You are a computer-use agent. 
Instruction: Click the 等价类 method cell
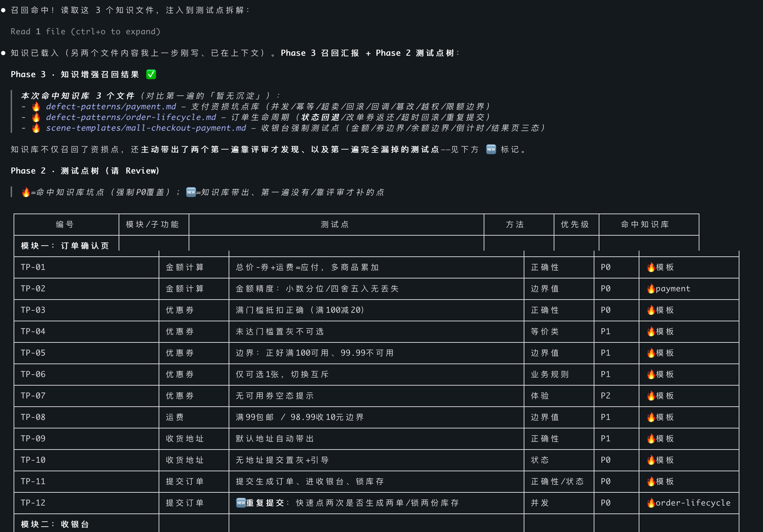(559, 331)
